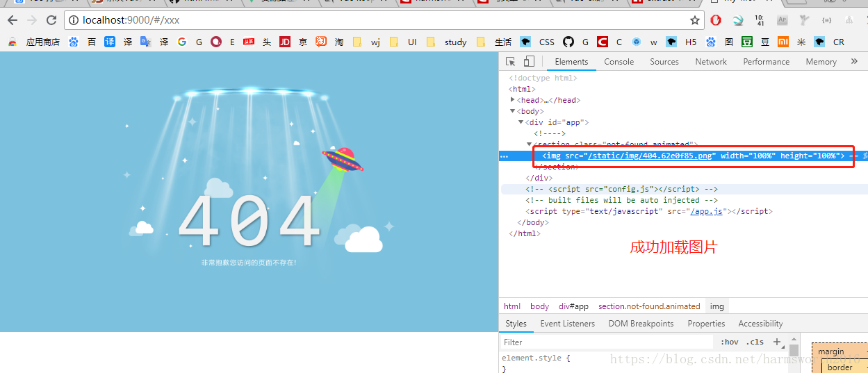Select the html breadcrumb item
The image size is (868, 373).
[x=512, y=306]
